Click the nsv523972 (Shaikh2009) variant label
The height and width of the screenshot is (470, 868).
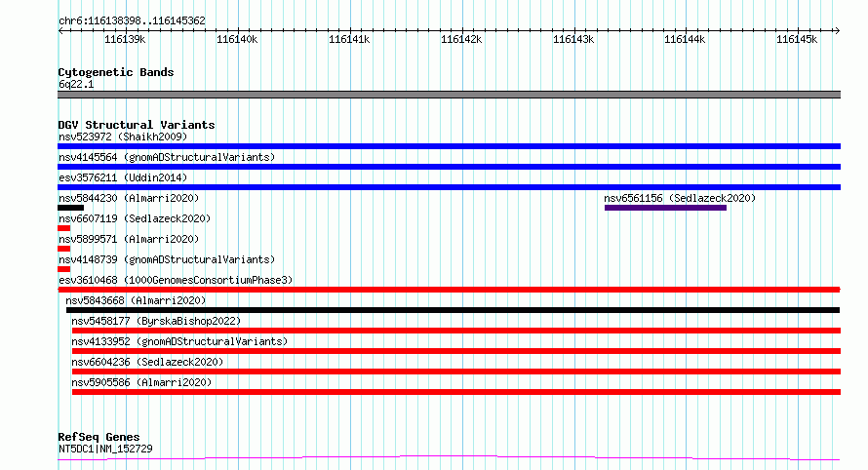123,137
